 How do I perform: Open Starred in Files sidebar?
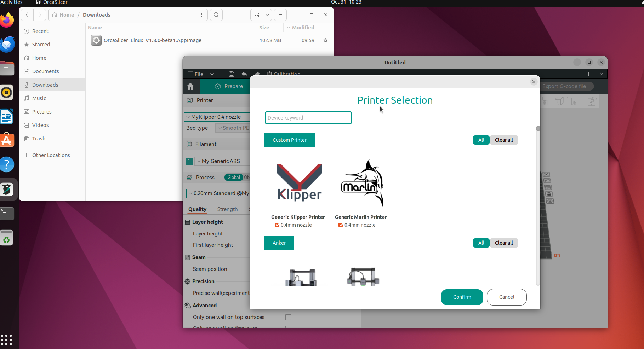click(52, 45)
